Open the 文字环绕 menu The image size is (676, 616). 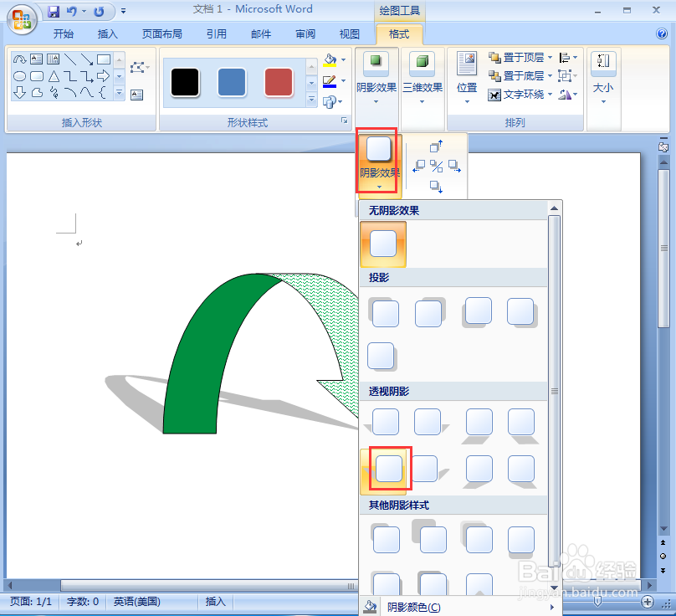click(520, 95)
